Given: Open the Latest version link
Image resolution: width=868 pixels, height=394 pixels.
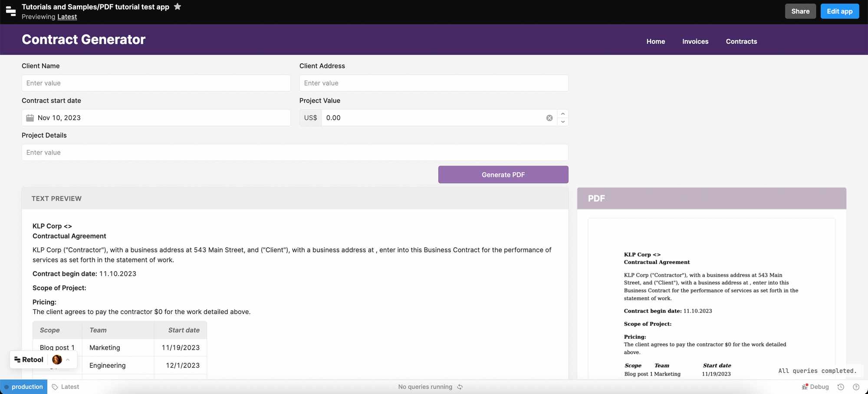Looking at the screenshot, I should point(67,17).
